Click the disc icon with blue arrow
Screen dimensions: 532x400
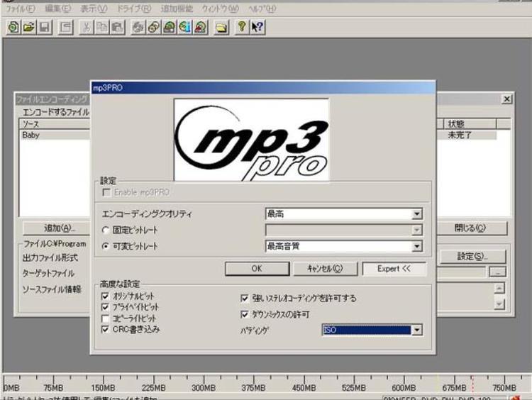click(x=185, y=27)
